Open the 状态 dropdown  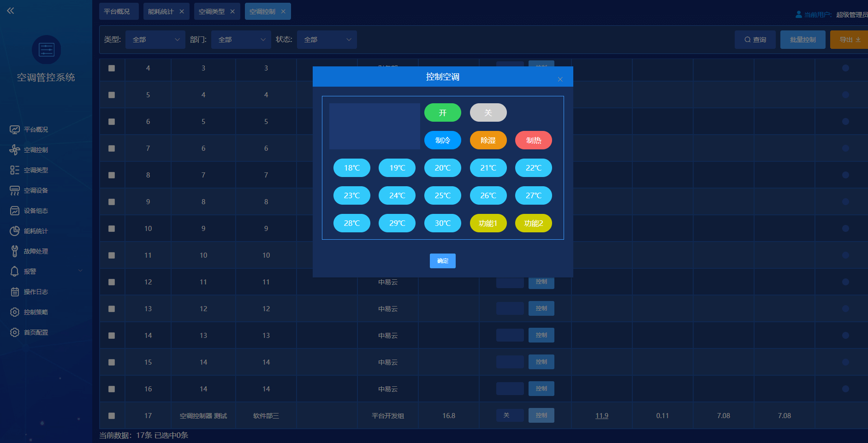327,40
